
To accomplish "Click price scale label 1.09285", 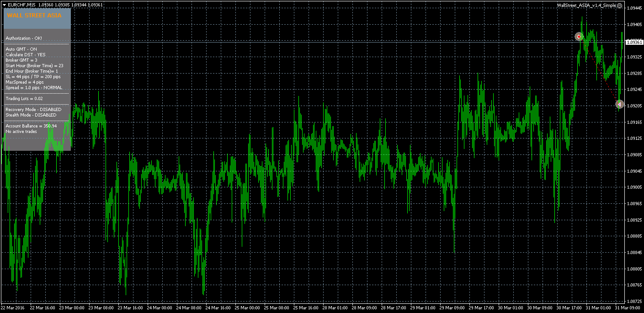I will (634, 73).
